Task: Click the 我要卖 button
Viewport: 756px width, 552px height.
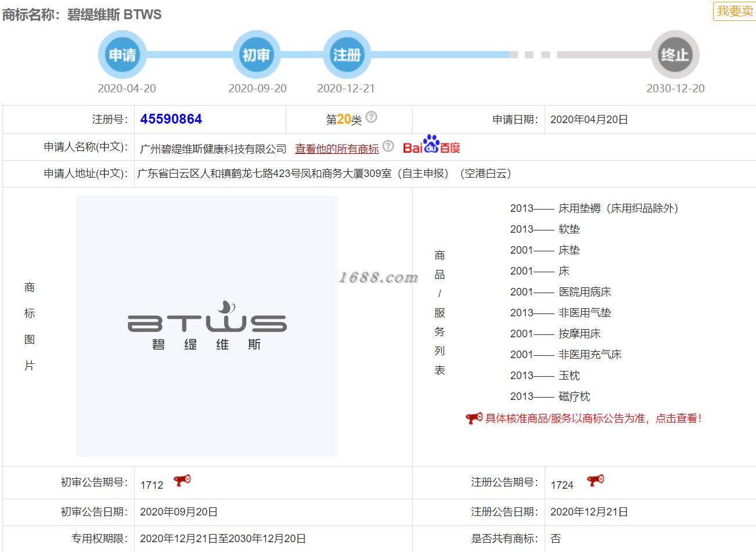Action: pos(735,11)
